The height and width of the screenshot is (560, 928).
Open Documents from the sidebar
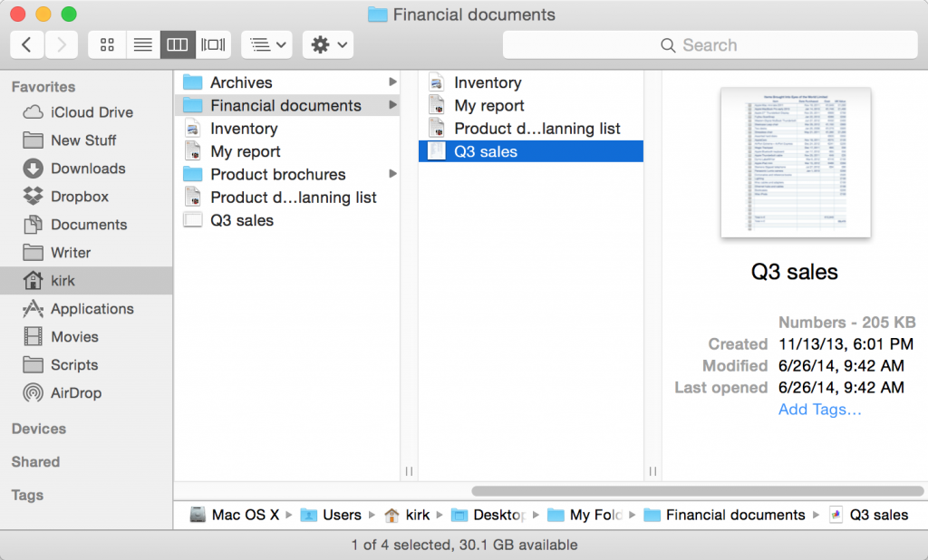(86, 225)
